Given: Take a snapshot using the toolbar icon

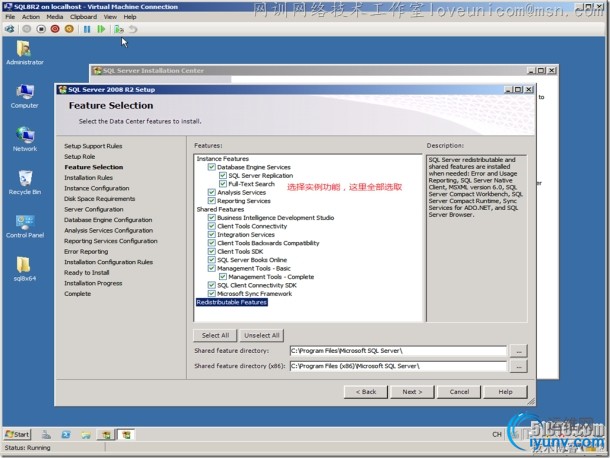Looking at the screenshot, I should pyautogui.click(x=119, y=29).
